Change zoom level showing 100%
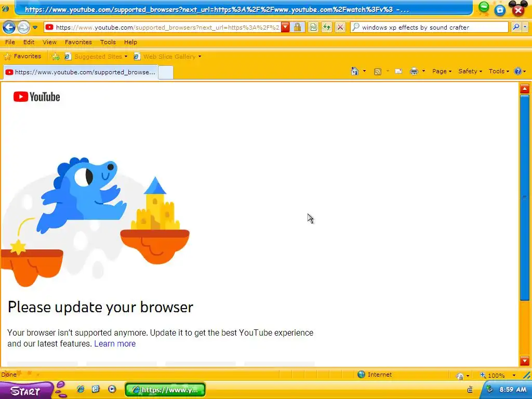 click(493, 376)
